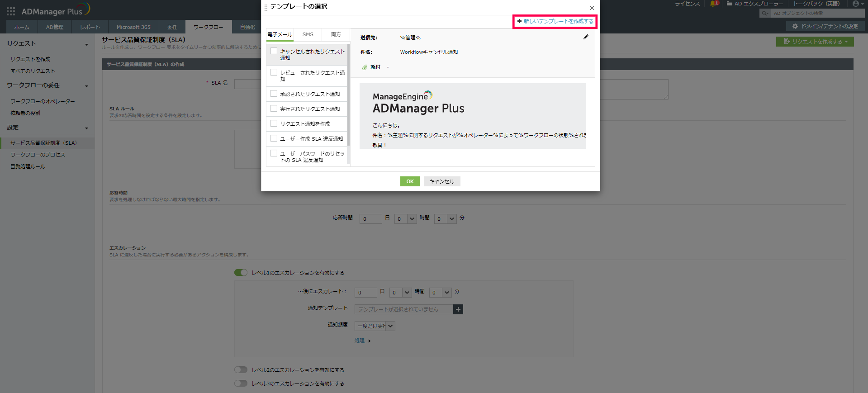The height and width of the screenshot is (393, 868).
Task: Open the レポート tab
Action: pyautogui.click(x=90, y=27)
